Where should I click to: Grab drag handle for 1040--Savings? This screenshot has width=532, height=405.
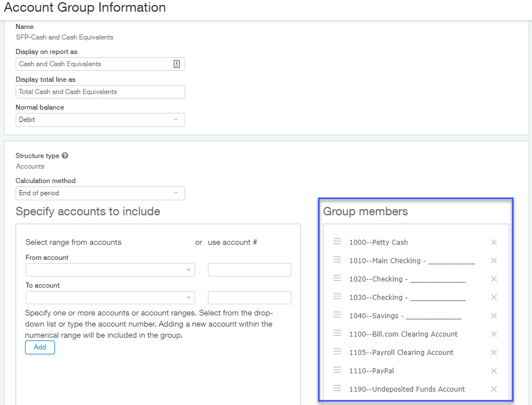pyautogui.click(x=337, y=315)
